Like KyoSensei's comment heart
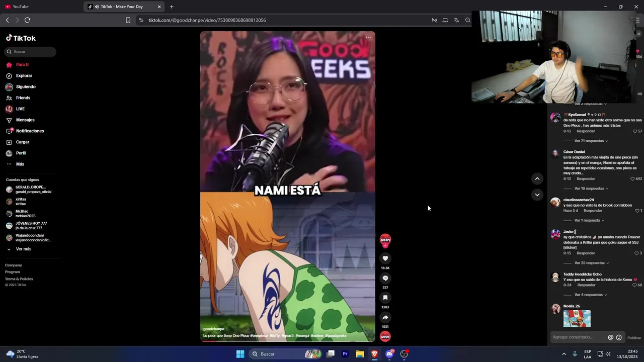The image size is (644, 362). point(635,131)
